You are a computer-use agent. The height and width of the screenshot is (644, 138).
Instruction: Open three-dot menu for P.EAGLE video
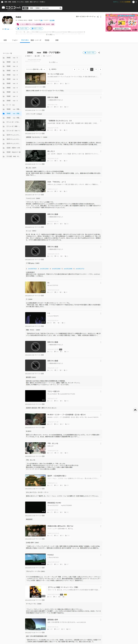[x=101, y=555]
